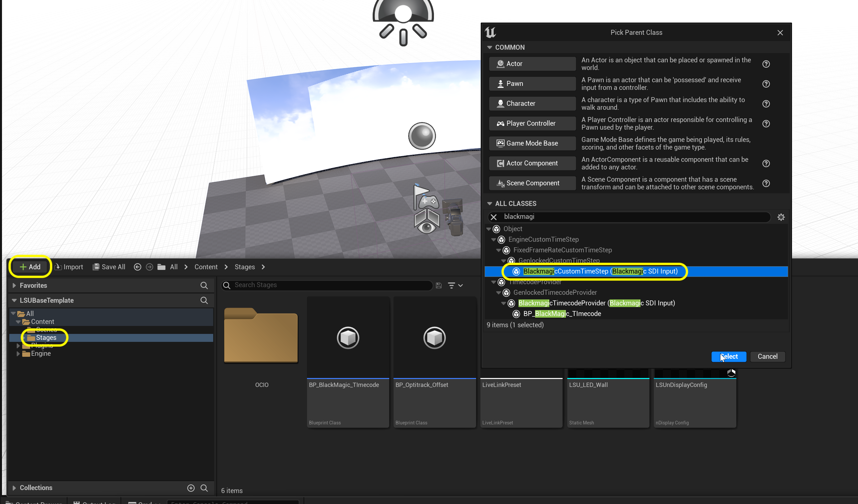Search collections with magnifier icon
This screenshot has height=504, width=858.
tap(204, 488)
